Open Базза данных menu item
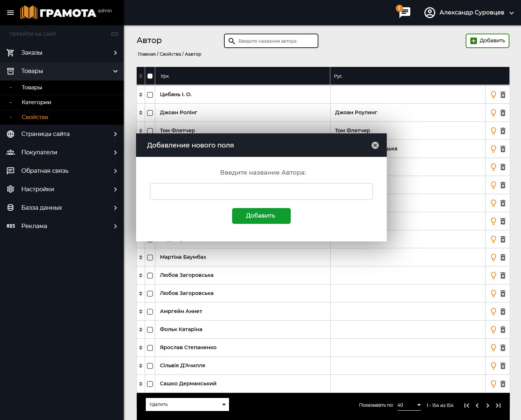The width and height of the screenshot is (521, 420). [62, 207]
